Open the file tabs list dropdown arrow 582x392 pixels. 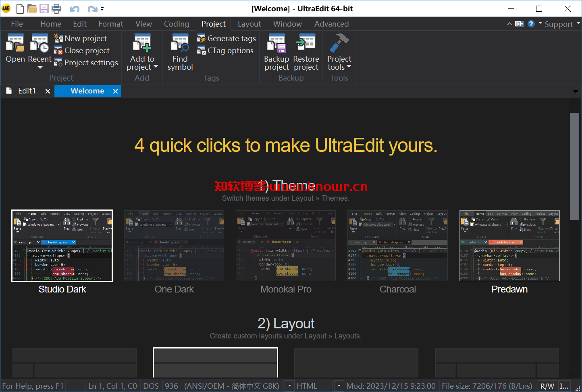coord(576,91)
